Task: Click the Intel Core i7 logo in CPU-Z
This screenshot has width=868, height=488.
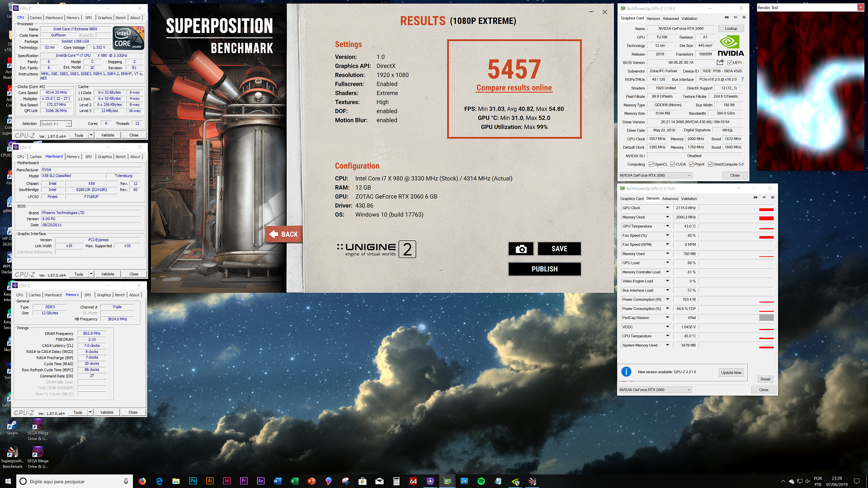Action: (x=129, y=38)
